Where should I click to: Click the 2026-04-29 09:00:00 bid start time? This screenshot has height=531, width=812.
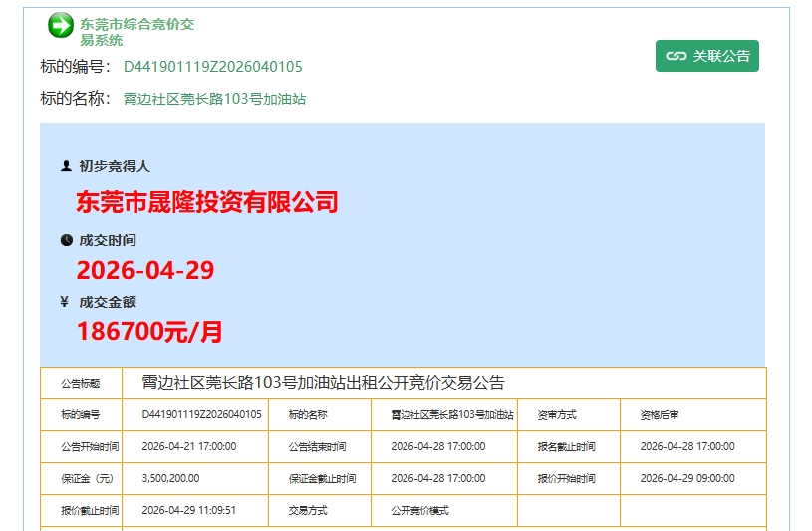point(687,478)
